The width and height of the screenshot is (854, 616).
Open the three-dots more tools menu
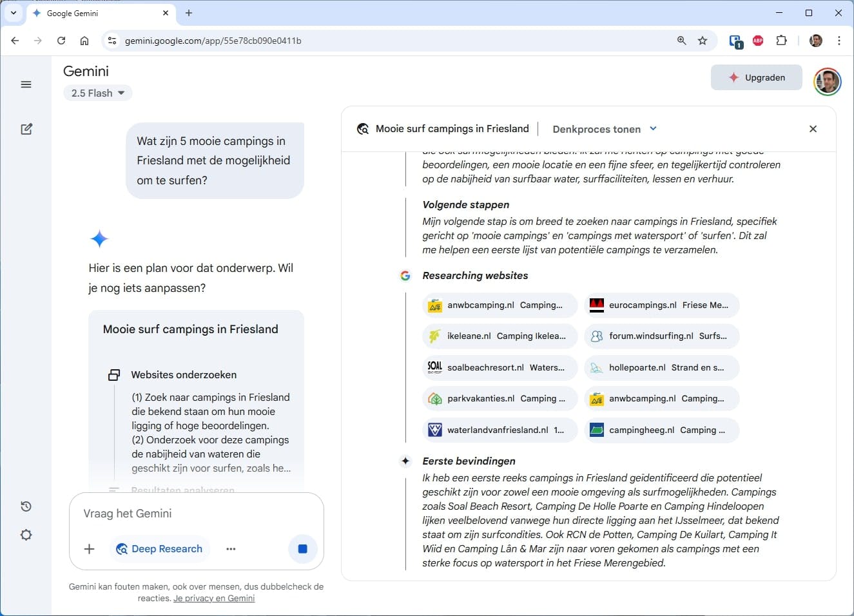point(231,549)
